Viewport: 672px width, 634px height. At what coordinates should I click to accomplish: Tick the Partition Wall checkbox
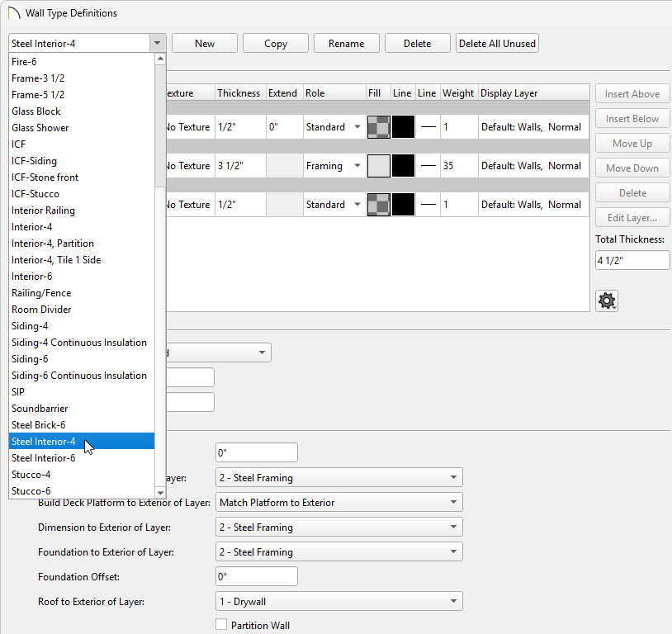[x=221, y=624]
